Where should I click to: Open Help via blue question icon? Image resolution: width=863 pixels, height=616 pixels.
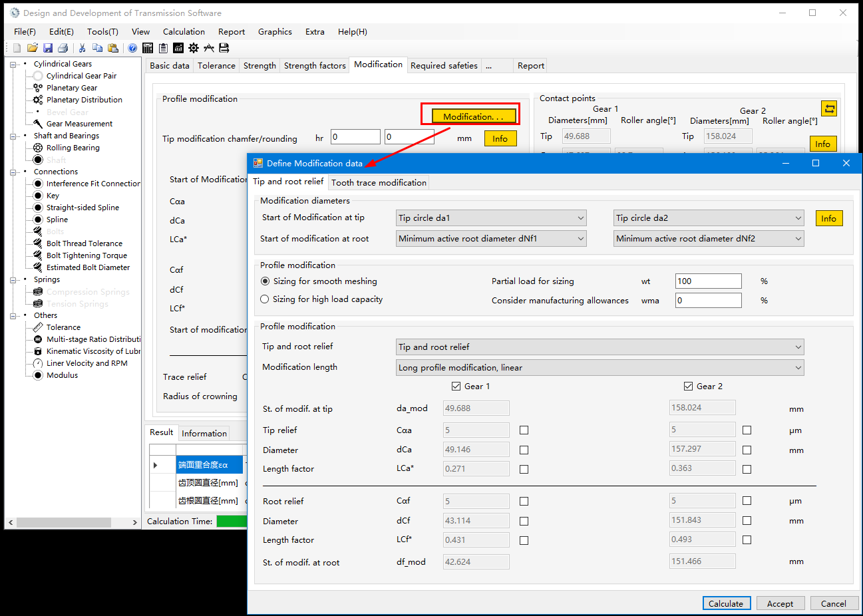click(x=132, y=48)
